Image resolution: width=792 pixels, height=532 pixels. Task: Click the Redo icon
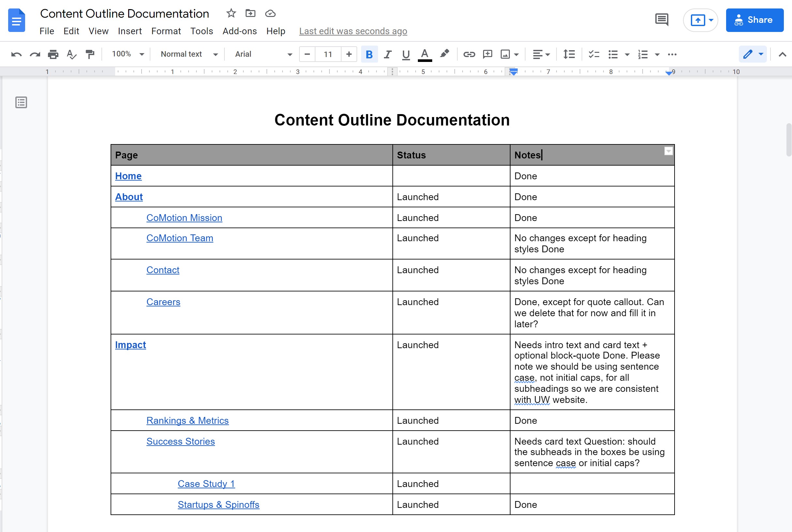35,54
